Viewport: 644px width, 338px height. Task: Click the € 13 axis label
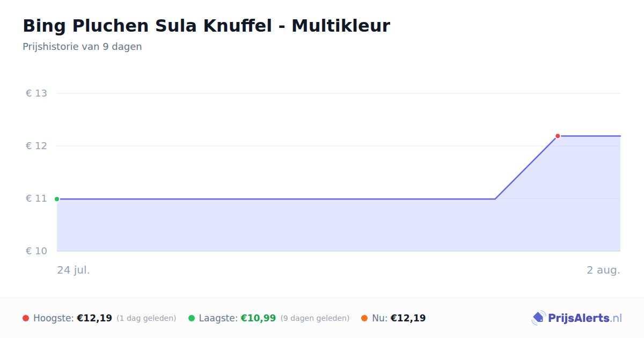pos(36,93)
